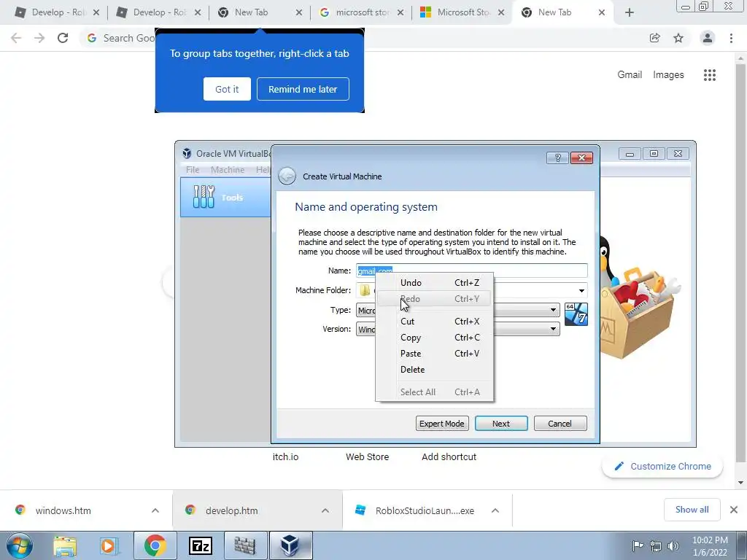This screenshot has height=560, width=747.
Task: Open VirtualBox Machine menu
Action: tap(228, 169)
